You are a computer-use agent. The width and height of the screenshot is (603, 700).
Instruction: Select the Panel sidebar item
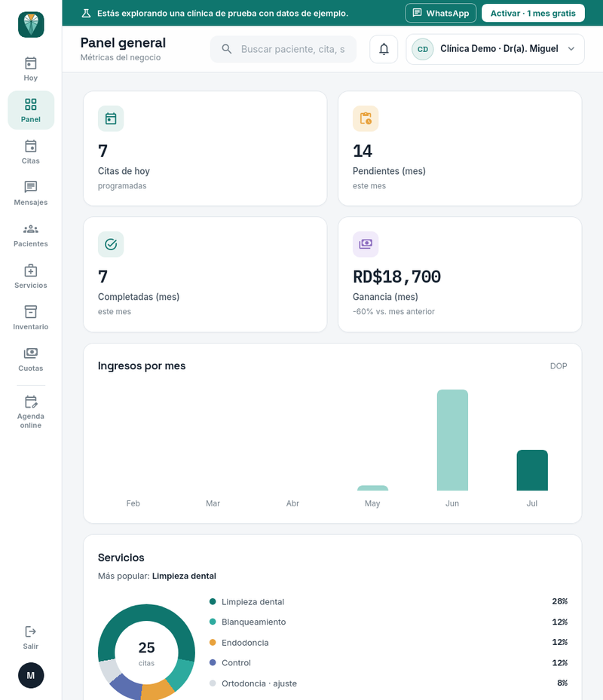click(x=31, y=110)
